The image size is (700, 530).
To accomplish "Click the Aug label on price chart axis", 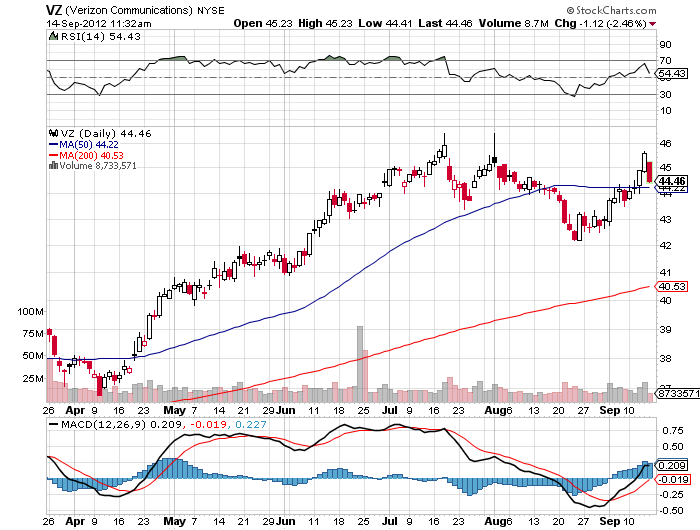I will pyautogui.click(x=495, y=410).
